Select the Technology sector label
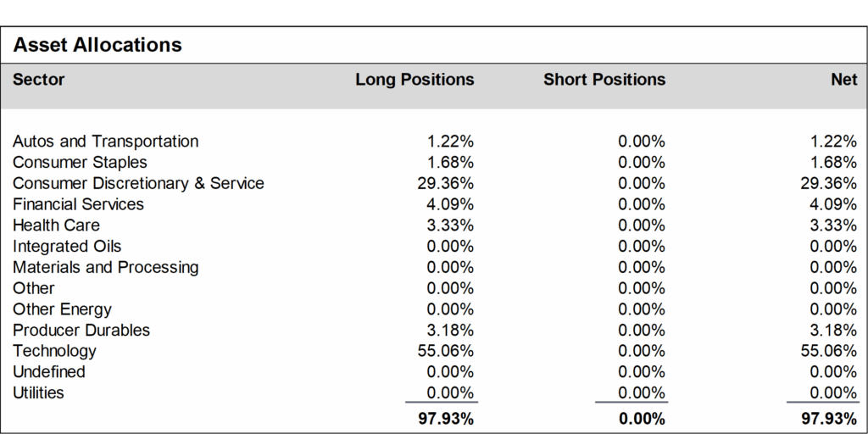The width and height of the screenshot is (868, 434). tap(55, 351)
